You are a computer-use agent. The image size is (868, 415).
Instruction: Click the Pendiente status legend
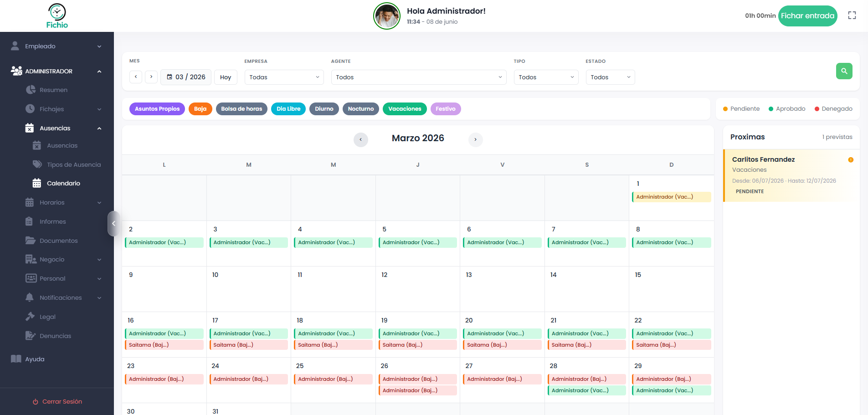[741, 109]
